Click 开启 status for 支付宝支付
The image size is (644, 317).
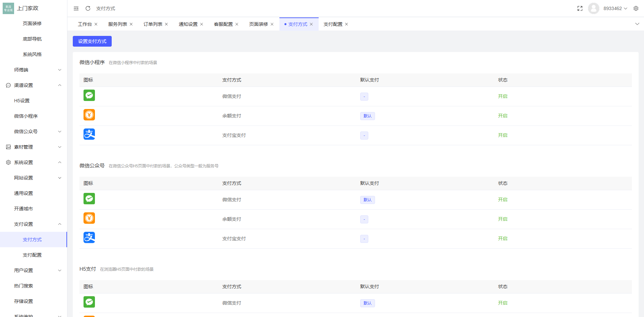[x=503, y=135]
